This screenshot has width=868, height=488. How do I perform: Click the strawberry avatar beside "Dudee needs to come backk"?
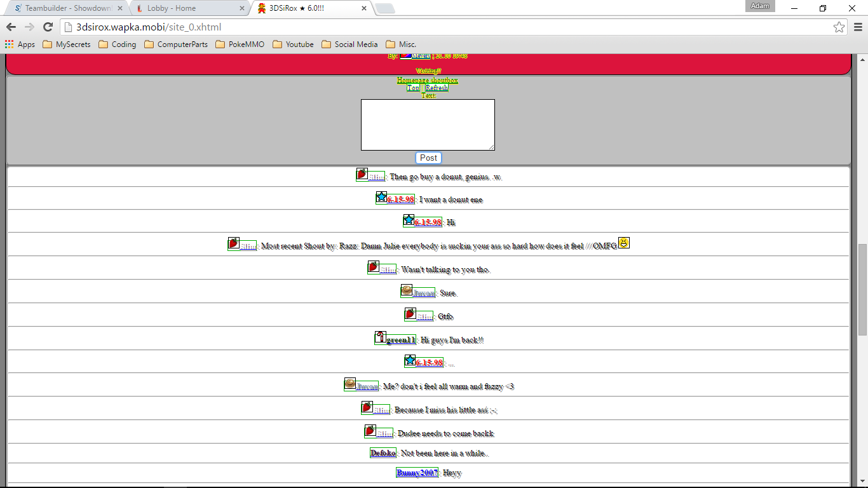pyautogui.click(x=370, y=431)
